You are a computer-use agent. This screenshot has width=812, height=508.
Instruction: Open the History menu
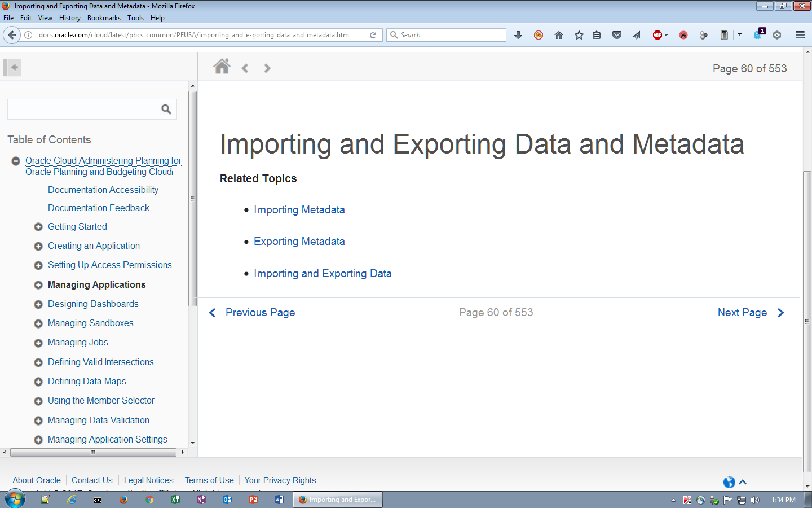(70, 18)
